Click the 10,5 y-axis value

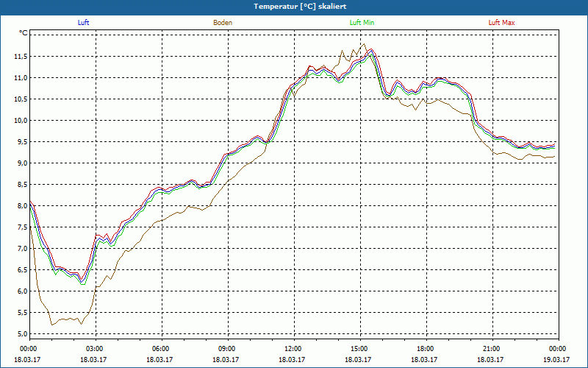(21, 99)
